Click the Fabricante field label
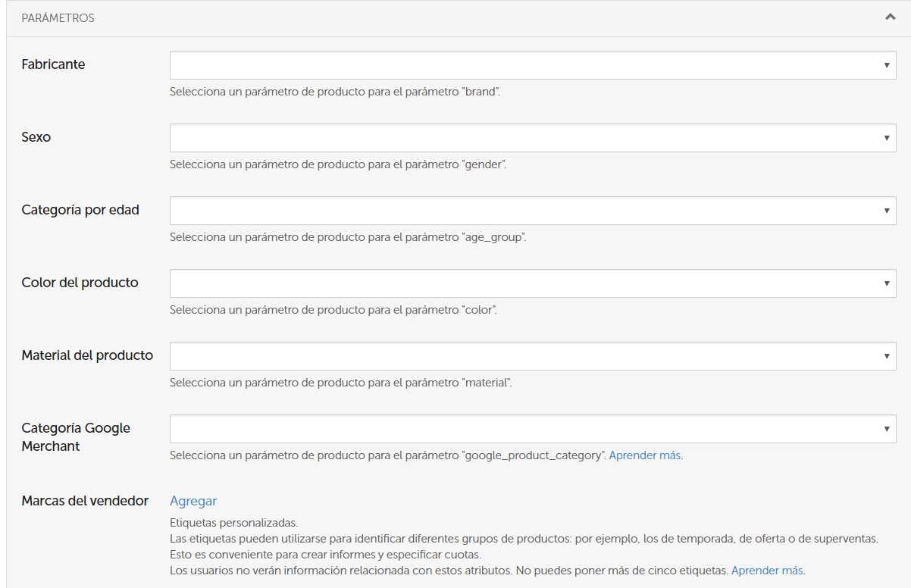Image resolution: width=911 pixels, height=588 pixels. (53, 64)
